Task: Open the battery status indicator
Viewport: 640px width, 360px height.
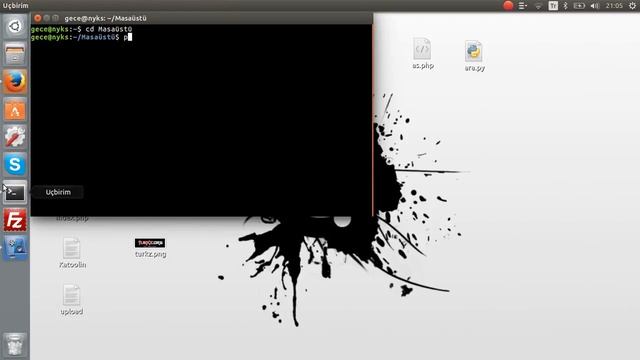Action: coord(579,6)
